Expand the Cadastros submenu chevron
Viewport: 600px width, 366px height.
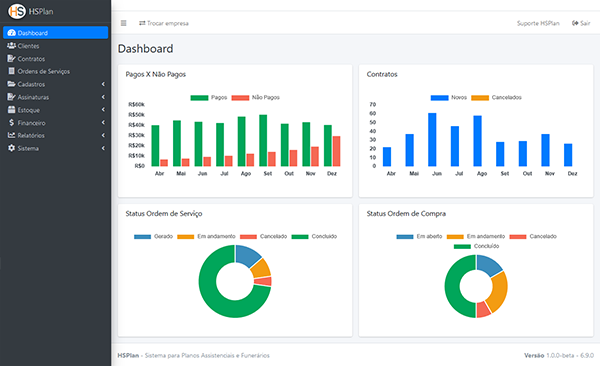click(x=103, y=84)
